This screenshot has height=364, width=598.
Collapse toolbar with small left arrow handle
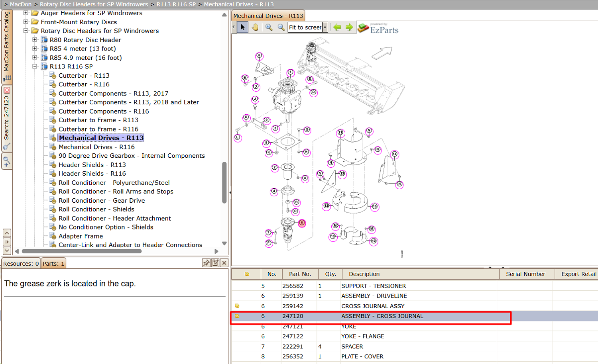pos(234,27)
